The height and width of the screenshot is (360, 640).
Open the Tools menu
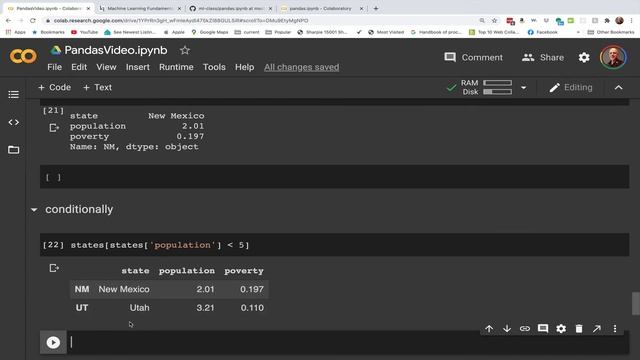coord(214,67)
